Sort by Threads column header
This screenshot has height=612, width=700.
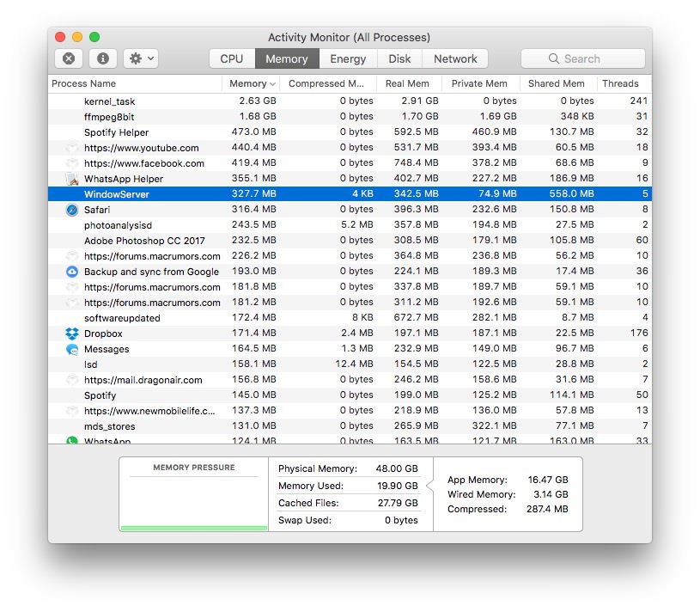tap(624, 83)
